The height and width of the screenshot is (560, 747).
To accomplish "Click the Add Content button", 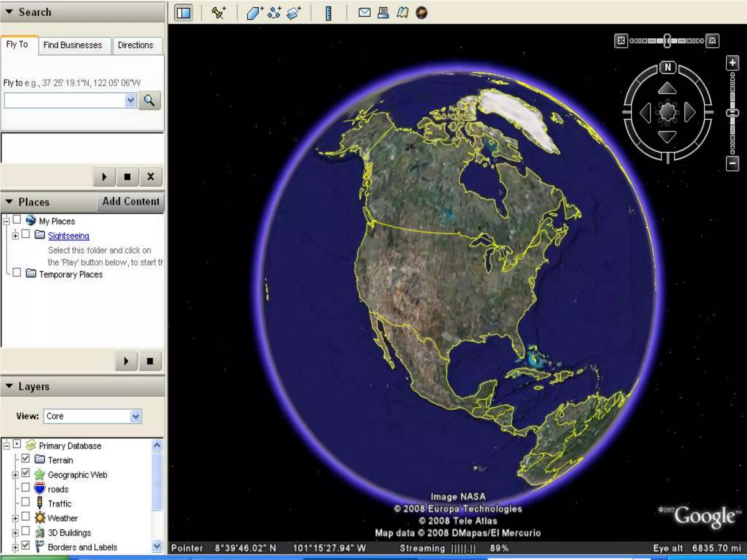I will (x=131, y=201).
